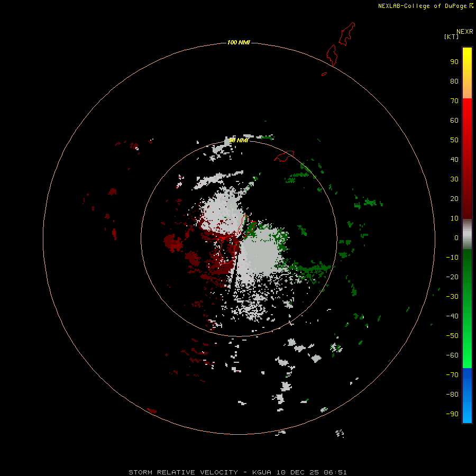Image resolution: width=476 pixels, height=476 pixels.
Task: Click the red island outline on the 50 NMI ring
Action: 284,156
